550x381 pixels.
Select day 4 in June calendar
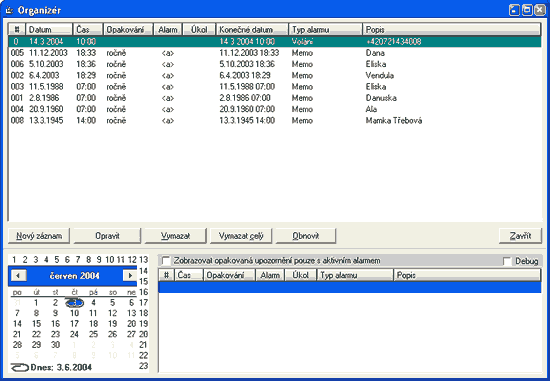pos(93,302)
